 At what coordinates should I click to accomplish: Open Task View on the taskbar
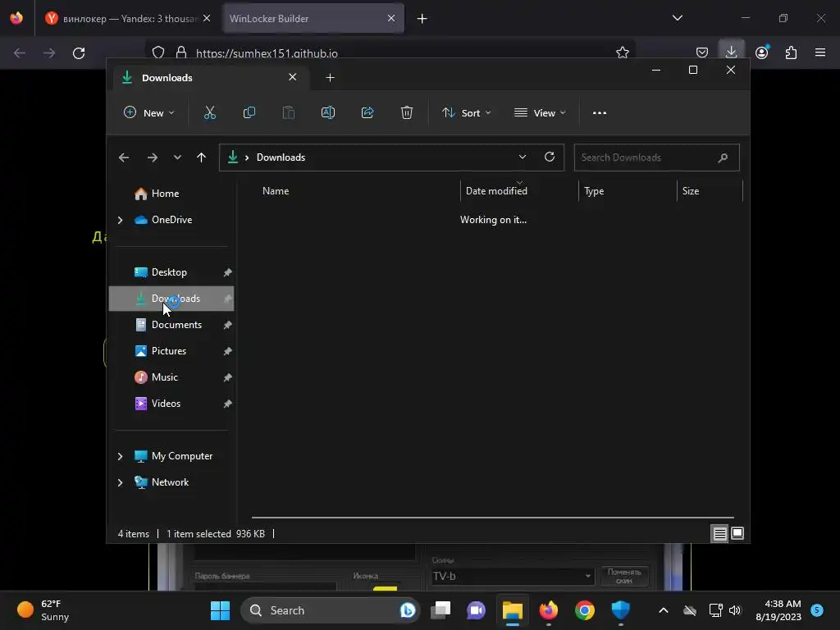pyautogui.click(x=441, y=610)
